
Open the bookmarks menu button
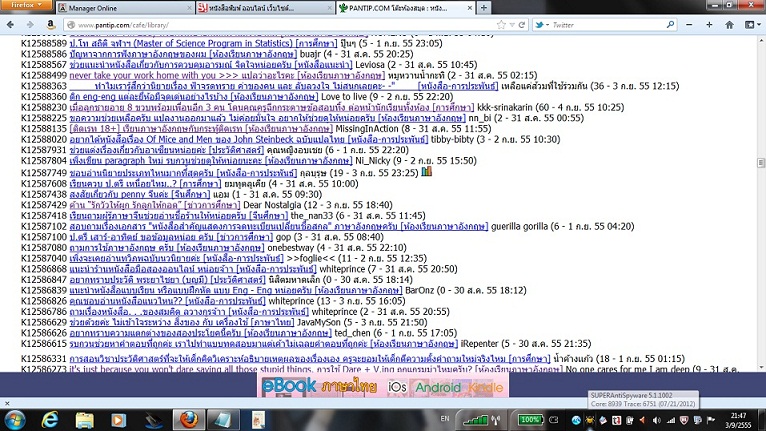pyautogui.click(x=752, y=24)
